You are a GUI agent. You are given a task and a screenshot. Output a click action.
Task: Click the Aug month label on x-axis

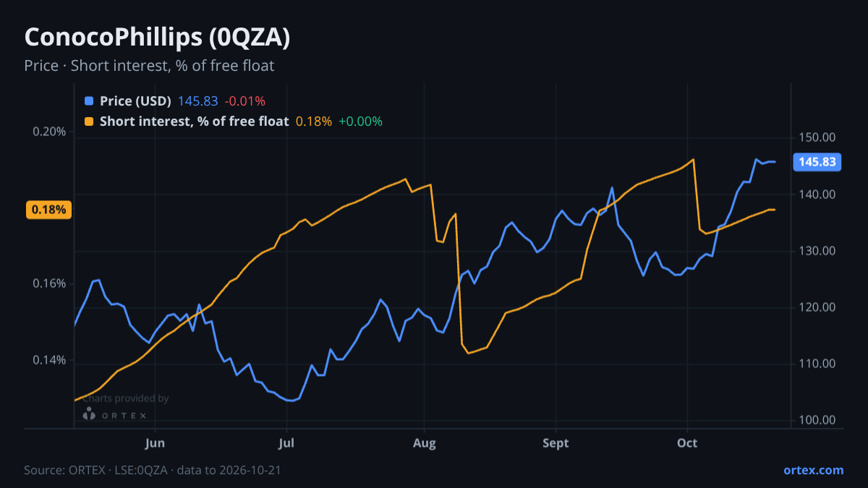(x=425, y=443)
